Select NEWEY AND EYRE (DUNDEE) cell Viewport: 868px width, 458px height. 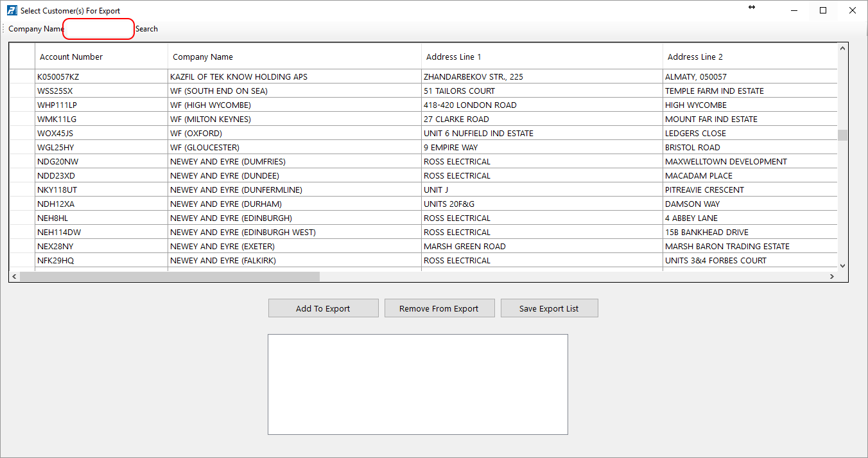click(295, 175)
